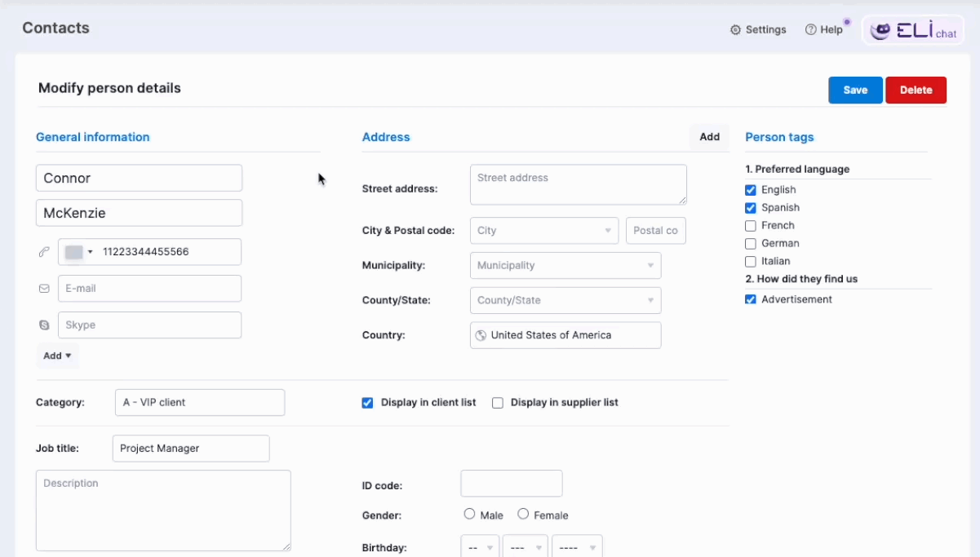Click the Street address text area

point(578,184)
